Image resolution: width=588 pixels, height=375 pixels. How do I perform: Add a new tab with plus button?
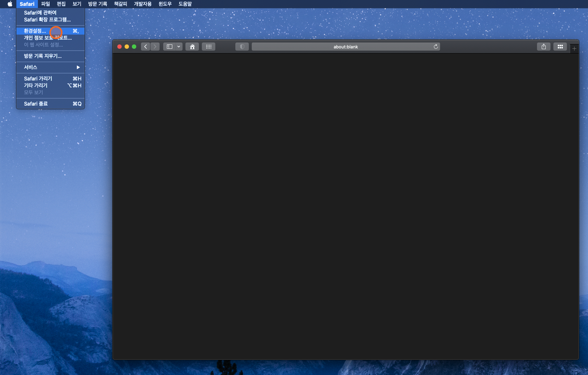[574, 48]
